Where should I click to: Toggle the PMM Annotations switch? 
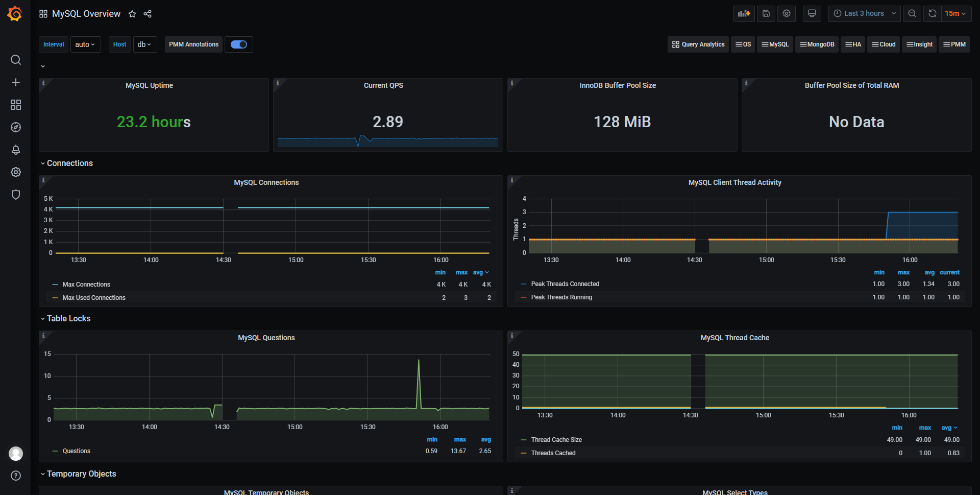[x=238, y=44]
